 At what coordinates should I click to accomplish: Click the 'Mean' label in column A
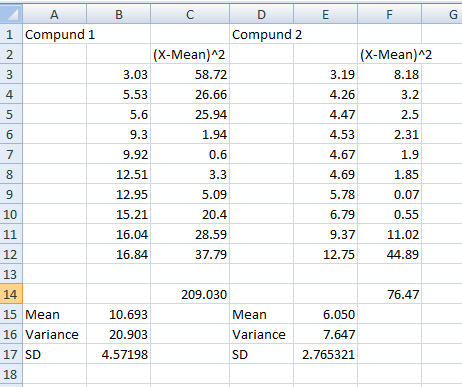click(x=54, y=314)
